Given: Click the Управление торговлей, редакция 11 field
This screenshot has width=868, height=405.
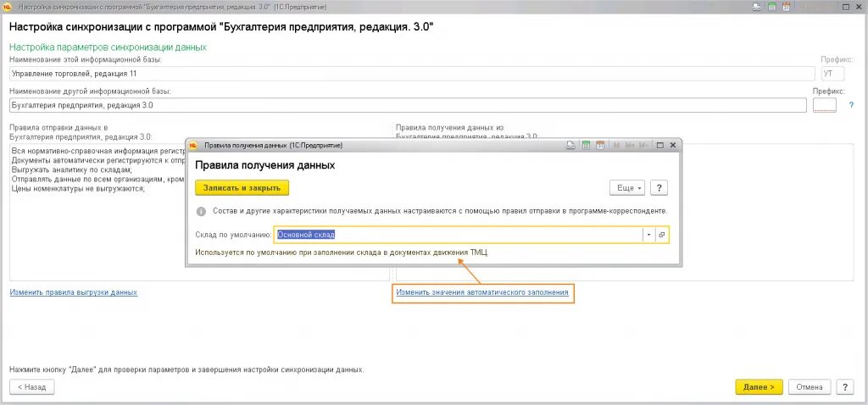Looking at the screenshot, I should click(412, 74).
